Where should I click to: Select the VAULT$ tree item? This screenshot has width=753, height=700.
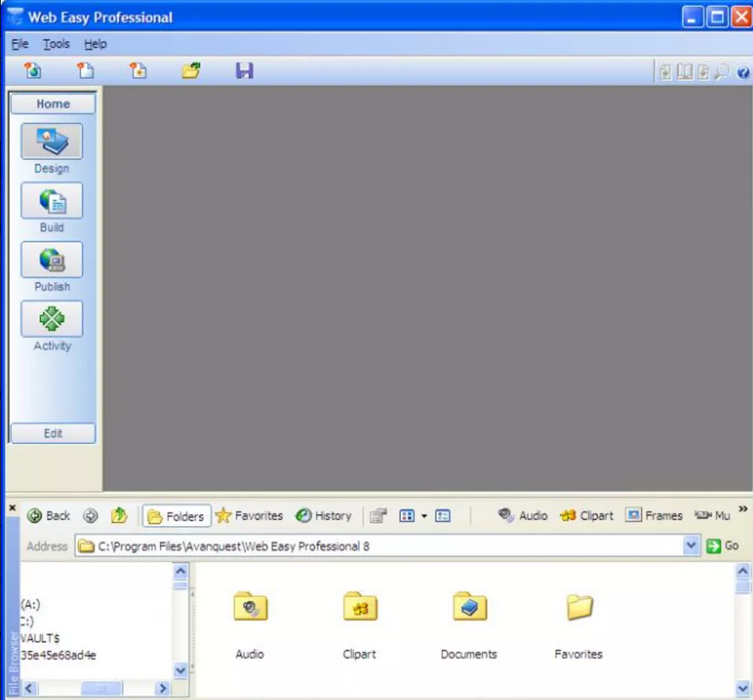pos(40,638)
